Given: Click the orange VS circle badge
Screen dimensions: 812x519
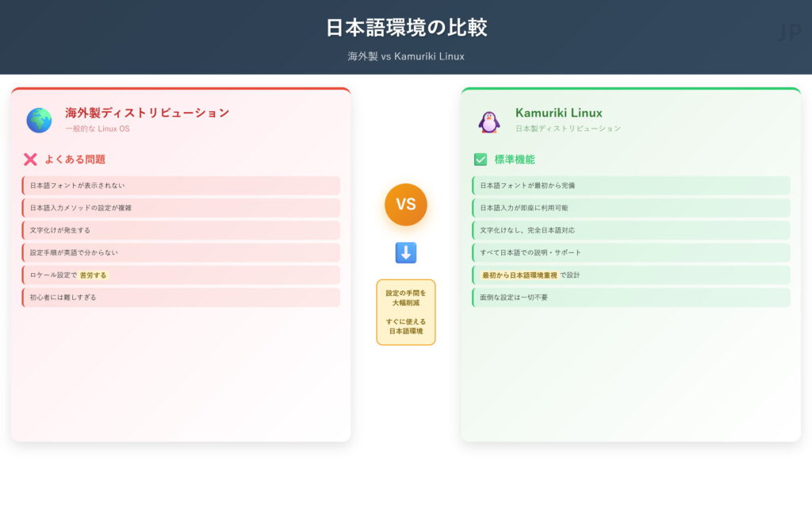Looking at the screenshot, I should pos(406,205).
